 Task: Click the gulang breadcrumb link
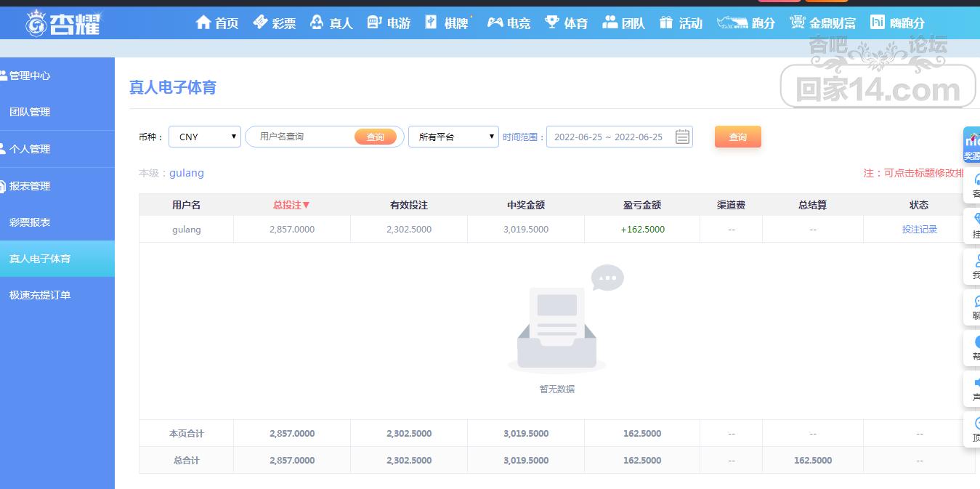187,173
